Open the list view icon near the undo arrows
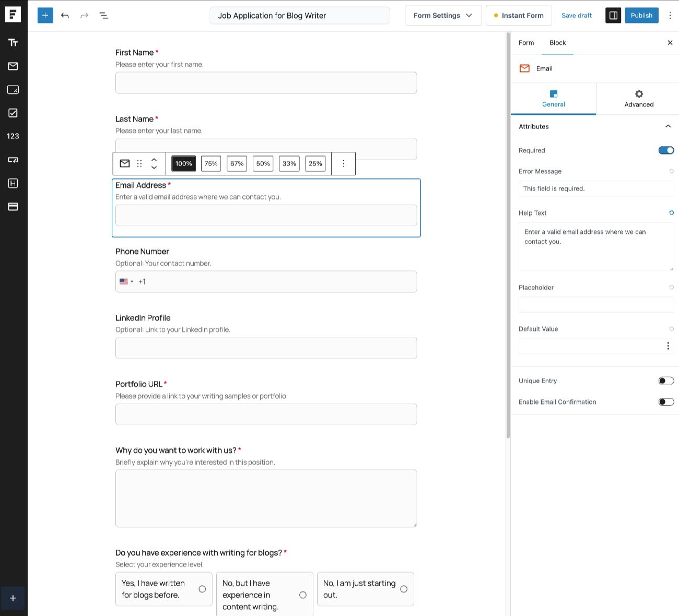This screenshot has width=679, height=616. coord(104,15)
